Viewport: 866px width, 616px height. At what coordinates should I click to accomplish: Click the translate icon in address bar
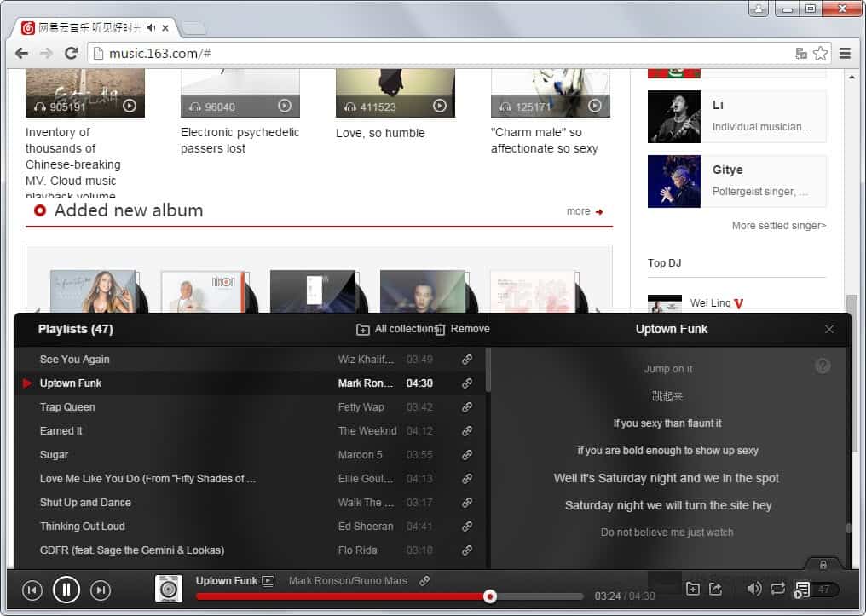click(x=801, y=54)
